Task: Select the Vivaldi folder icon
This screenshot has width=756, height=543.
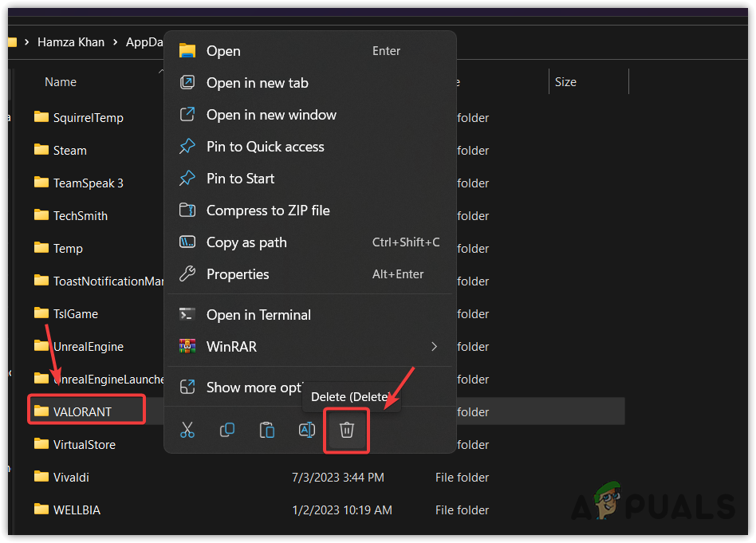Action: tap(41, 477)
